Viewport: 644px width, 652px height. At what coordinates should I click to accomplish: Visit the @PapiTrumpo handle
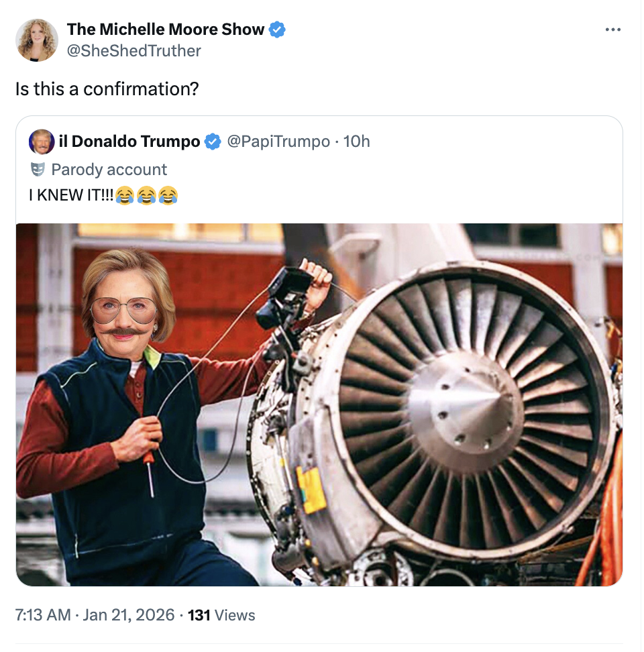[278, 142]
